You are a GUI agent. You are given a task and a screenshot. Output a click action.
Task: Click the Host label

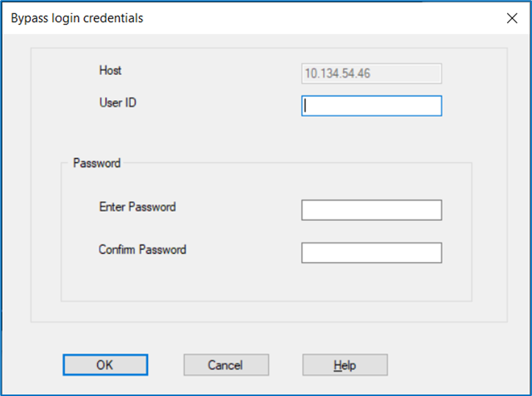tap(110, 71)
